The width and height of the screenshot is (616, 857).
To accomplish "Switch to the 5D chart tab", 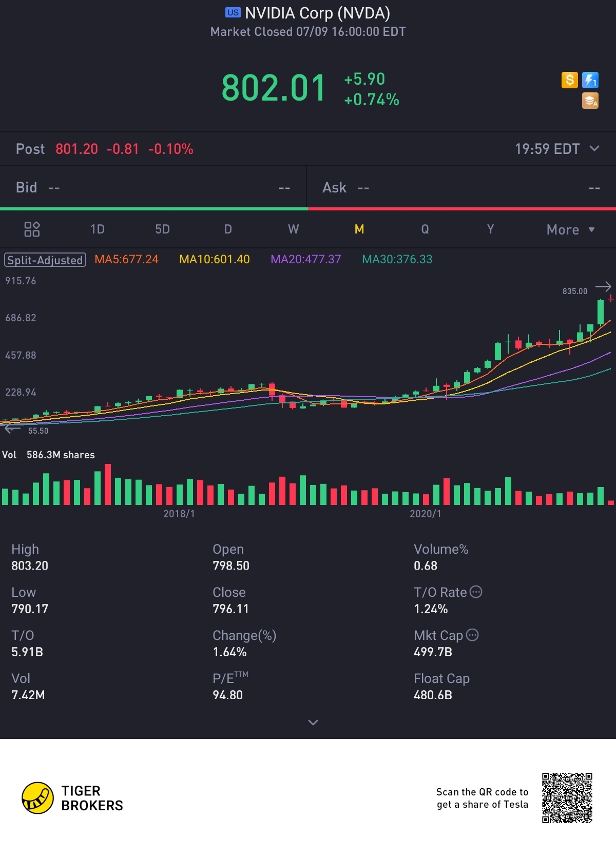I will pos(162,229).
